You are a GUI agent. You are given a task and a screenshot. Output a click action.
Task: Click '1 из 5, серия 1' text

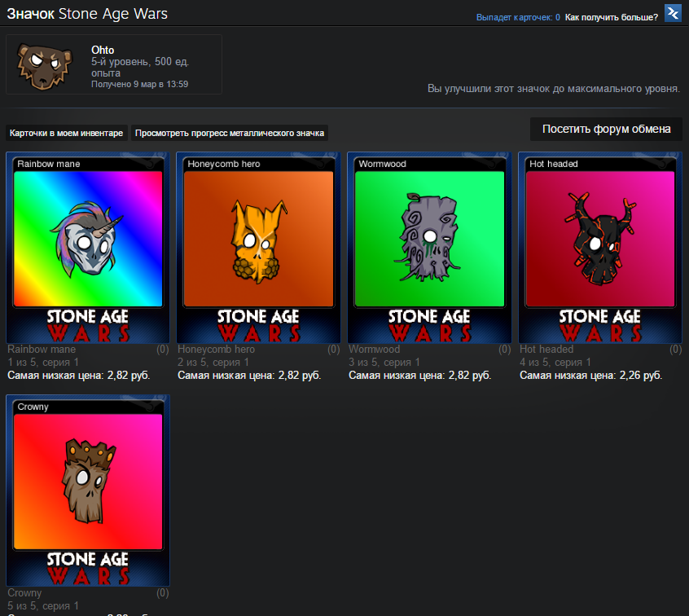coord(43,363)
